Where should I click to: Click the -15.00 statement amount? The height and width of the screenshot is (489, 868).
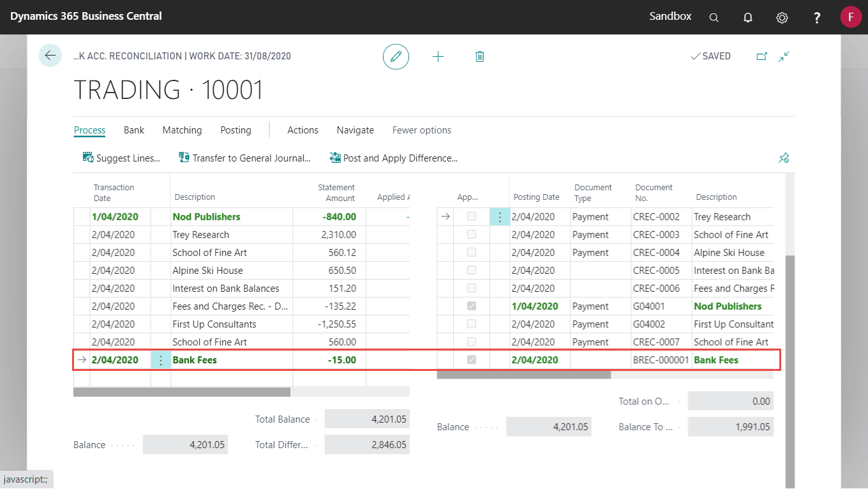point(341,360)
